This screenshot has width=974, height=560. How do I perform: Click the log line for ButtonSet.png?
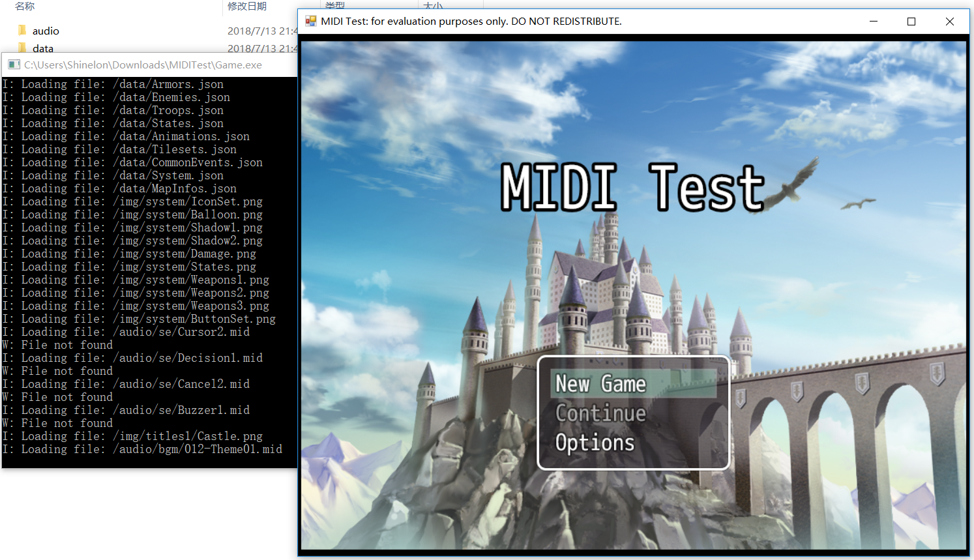[x=139, y=319]
